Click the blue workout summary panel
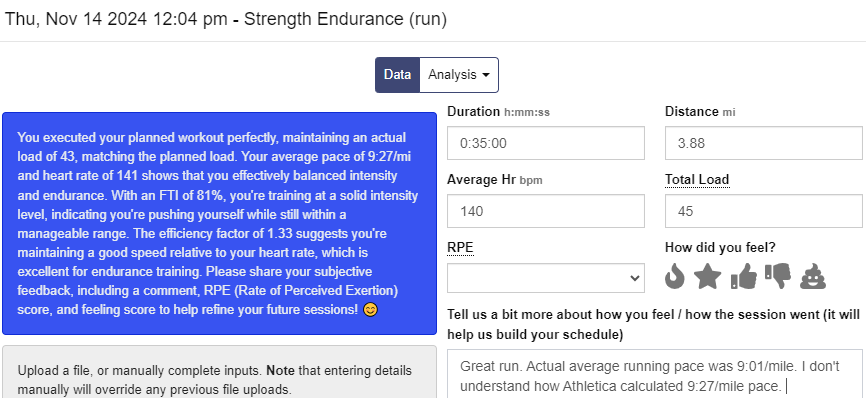Image resolution: width=866 pixels, height=398 pixels. (219, 224)
